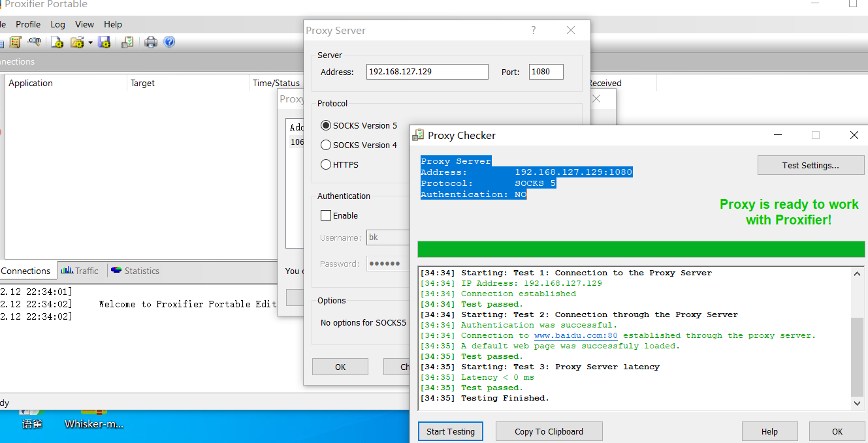868x443 pixels.
Task: Open the Profile menu
Action: coord(28,24)
